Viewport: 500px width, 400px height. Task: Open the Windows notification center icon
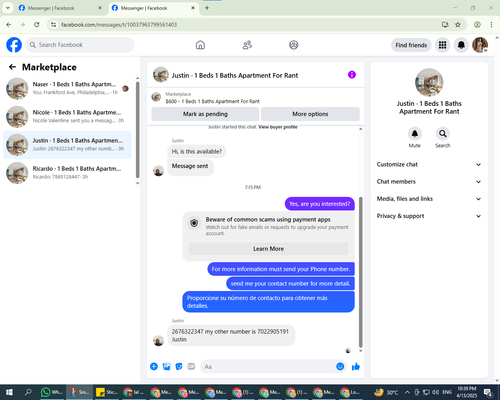point(488,392)
